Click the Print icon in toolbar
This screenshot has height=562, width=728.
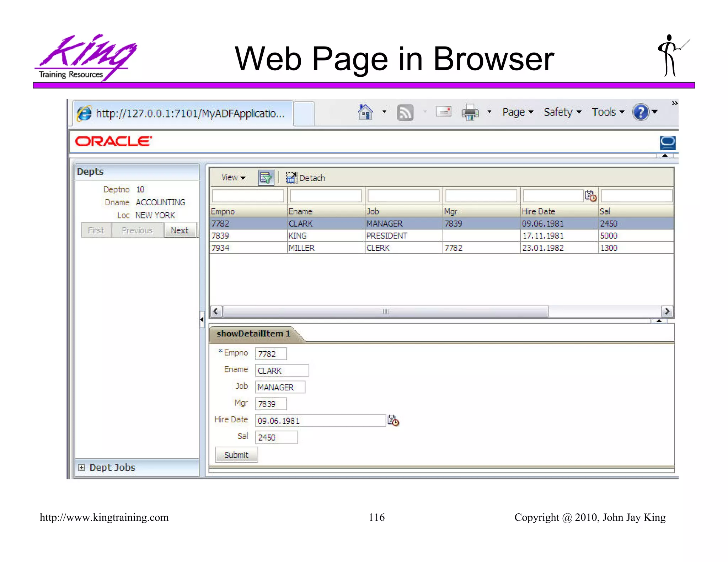[x=470, y=112]
